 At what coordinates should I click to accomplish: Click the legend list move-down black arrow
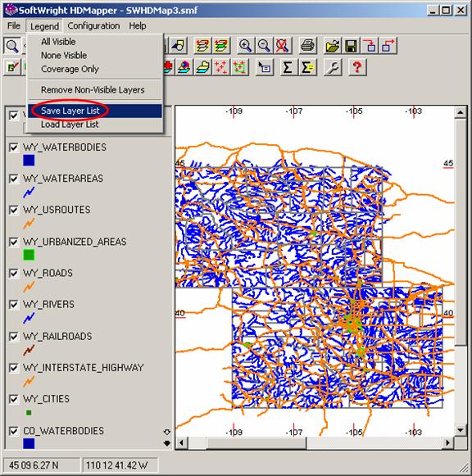point(167,443)
